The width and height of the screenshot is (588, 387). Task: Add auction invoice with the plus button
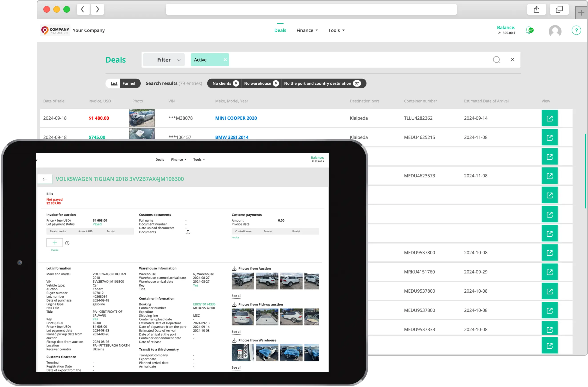55,243
